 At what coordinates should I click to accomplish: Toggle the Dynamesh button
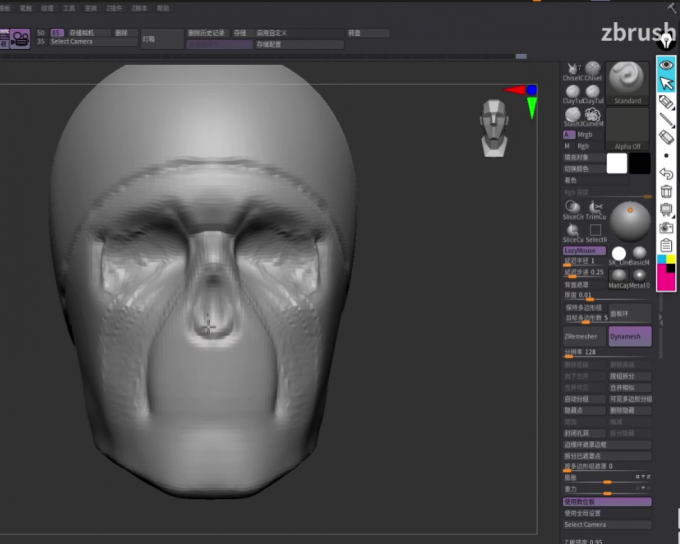click(x=630, y=336)
